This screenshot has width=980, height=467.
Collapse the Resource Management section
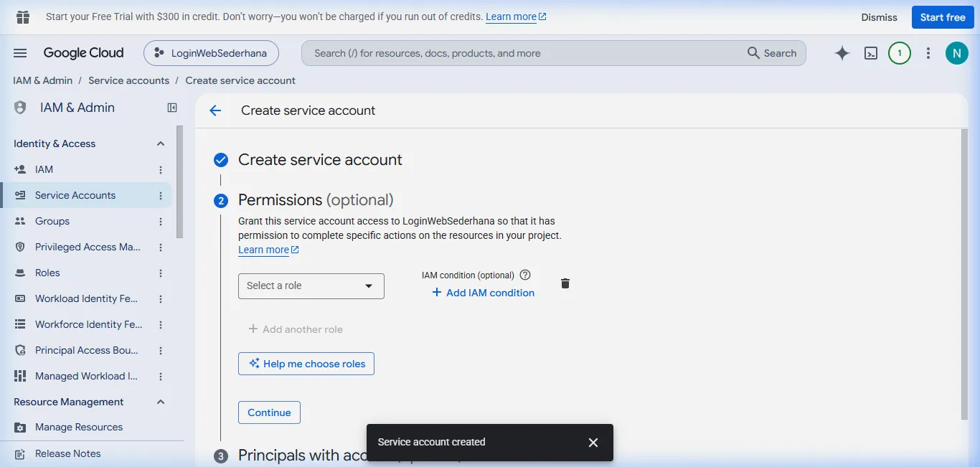pos(161,402)
